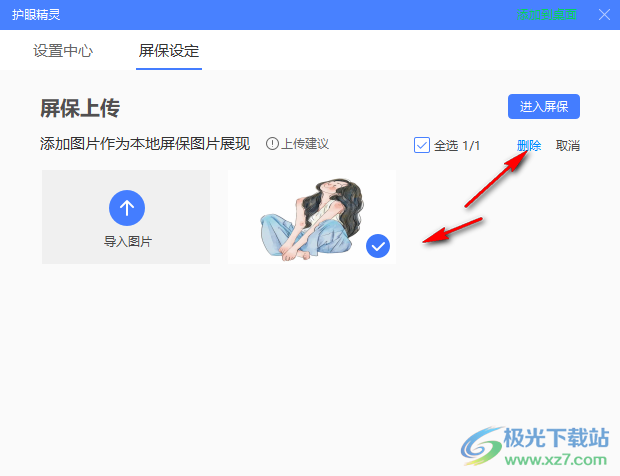Click the blue checkmark badge on the image
Screen dimensions: 620x476
point(378,246)
